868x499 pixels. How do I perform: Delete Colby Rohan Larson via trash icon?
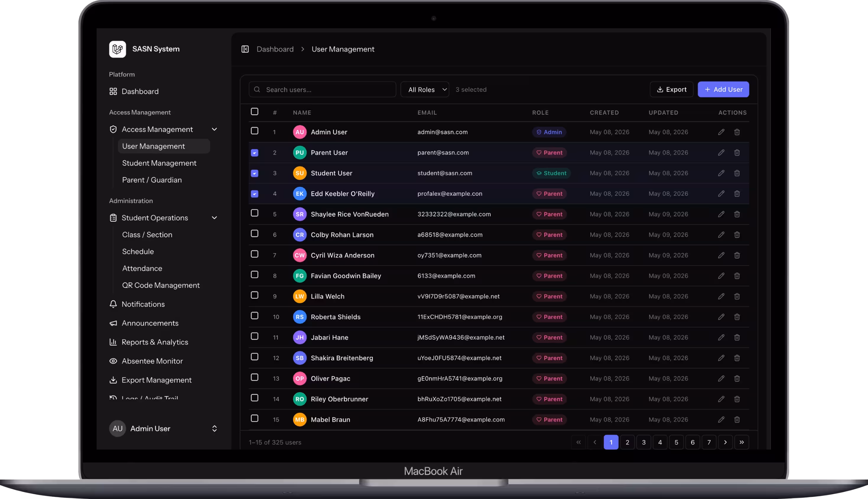[x=737, y=235]
